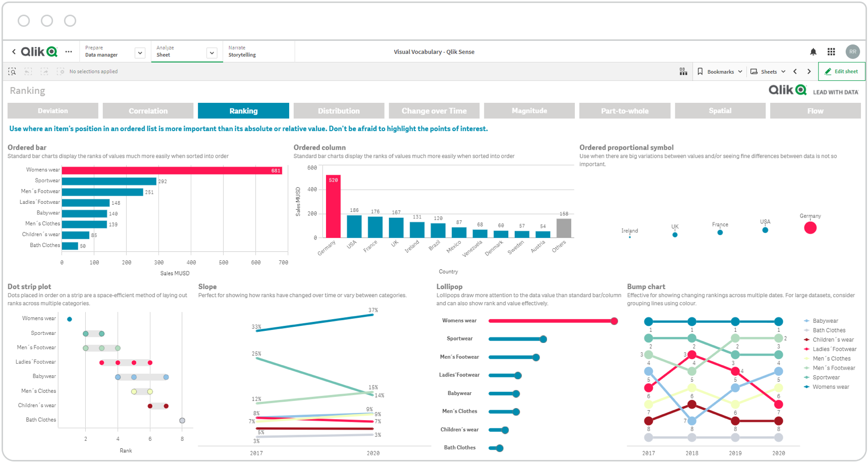Select the Germany proportional symbol bubble

(x=810, y=228)
